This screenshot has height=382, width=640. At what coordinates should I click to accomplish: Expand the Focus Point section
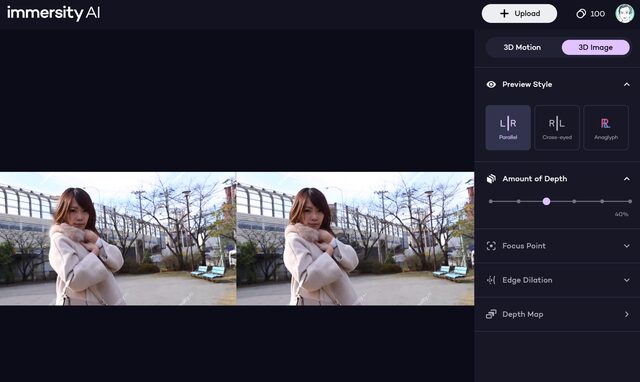(627, 246)
